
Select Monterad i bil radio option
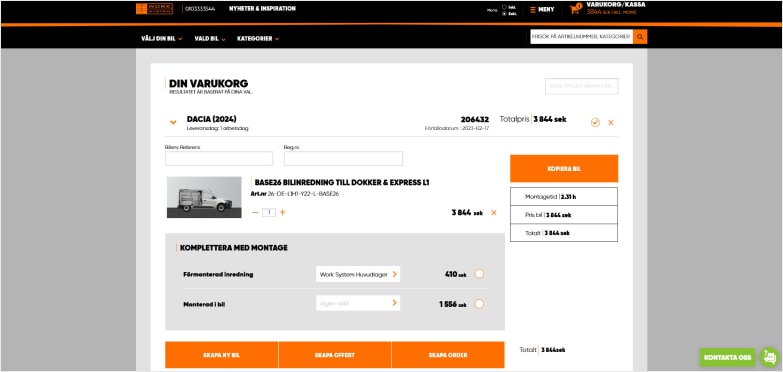tap(479, 304)
